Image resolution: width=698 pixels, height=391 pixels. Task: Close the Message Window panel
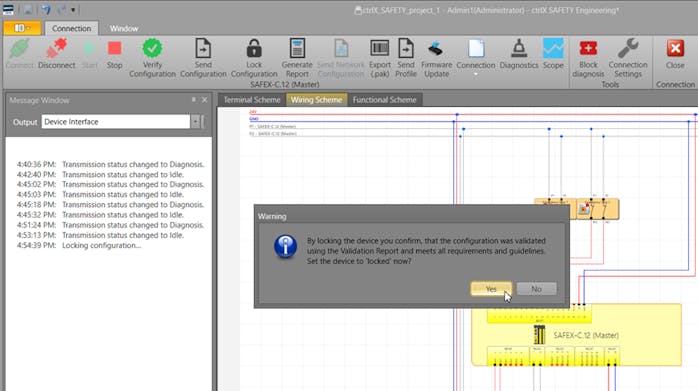204,100
